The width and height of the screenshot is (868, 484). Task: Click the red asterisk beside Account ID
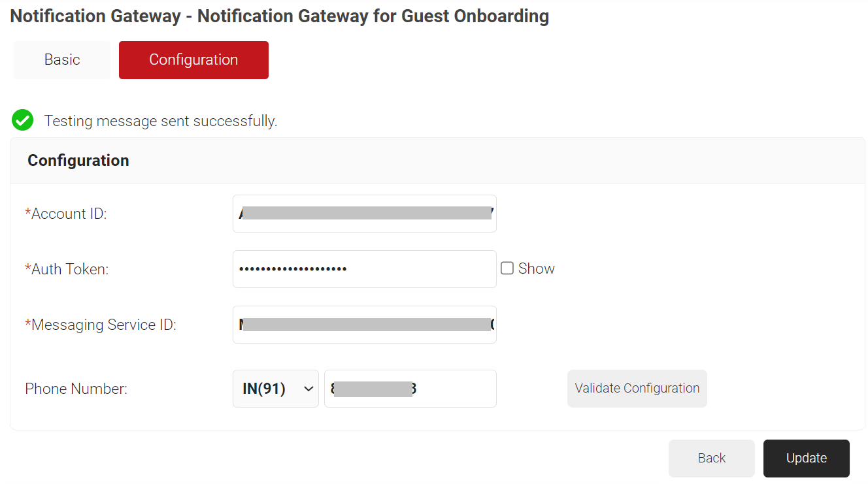[x=28, y=213]
